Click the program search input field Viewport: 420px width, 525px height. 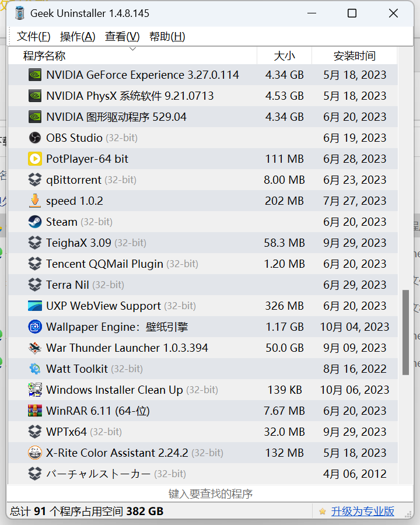(210, 494)
